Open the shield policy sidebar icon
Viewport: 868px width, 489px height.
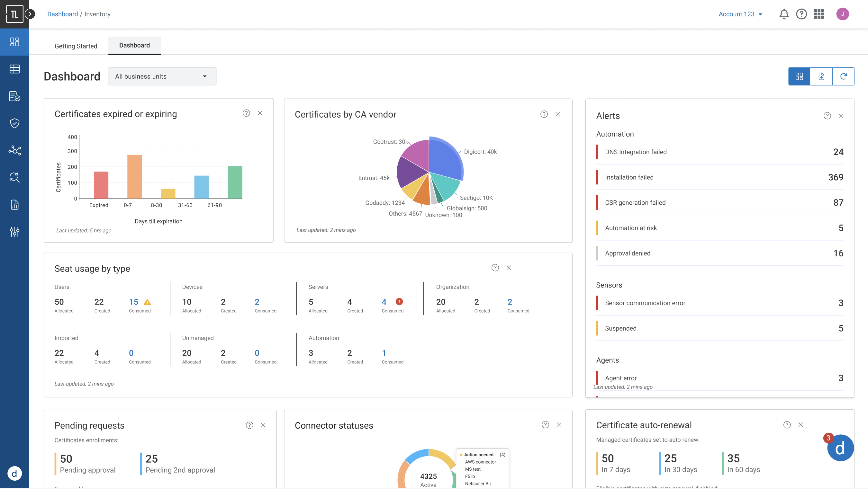click(x=14, y=123)
